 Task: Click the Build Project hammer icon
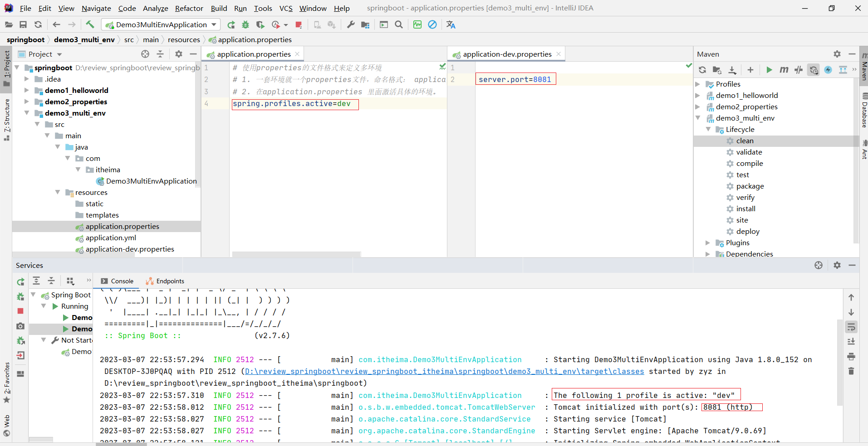pos(90,24)
